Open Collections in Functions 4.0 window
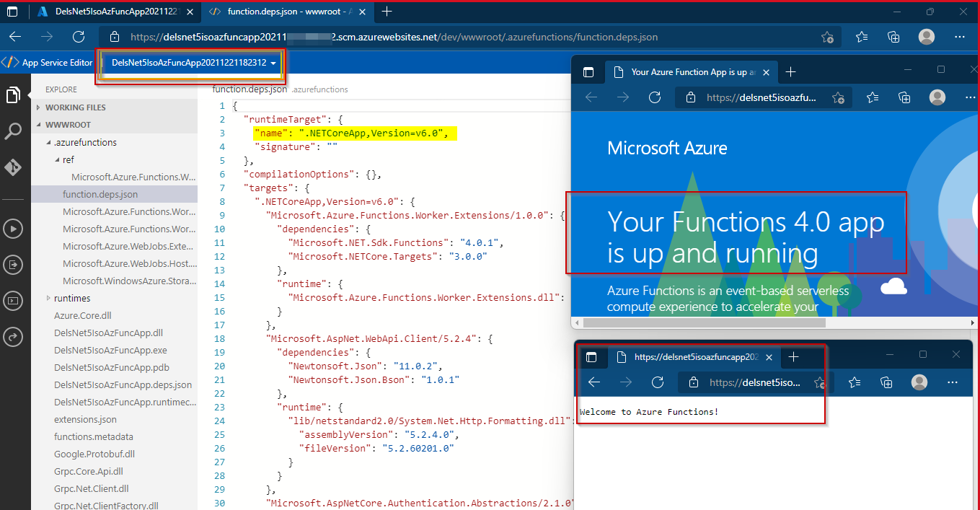Screen dimensions: 980x510 (905, 97)
